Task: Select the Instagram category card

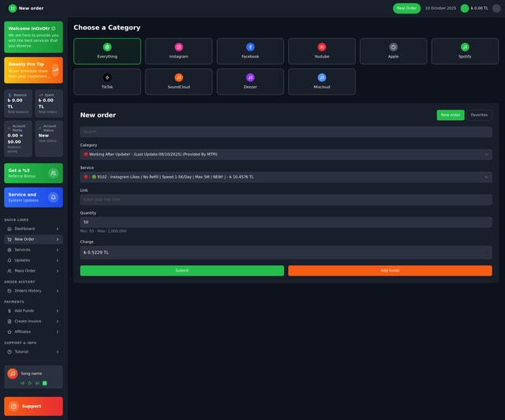Action: [x=178, y=51]
